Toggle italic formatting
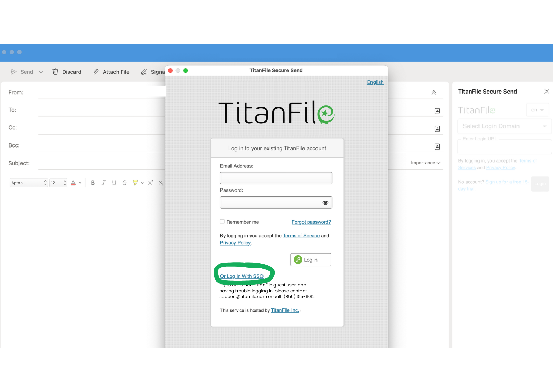This screenshot has height=392, width=553. tap(103, 183)
